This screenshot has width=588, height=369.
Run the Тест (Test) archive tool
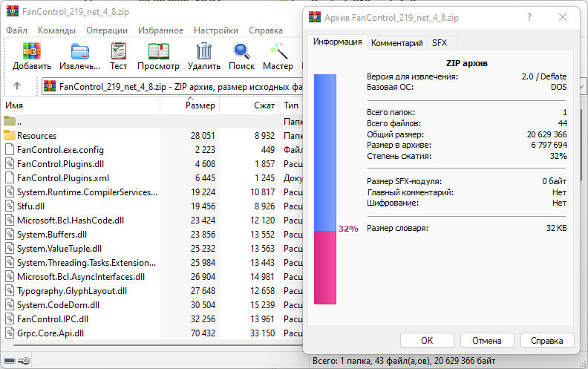119,51
